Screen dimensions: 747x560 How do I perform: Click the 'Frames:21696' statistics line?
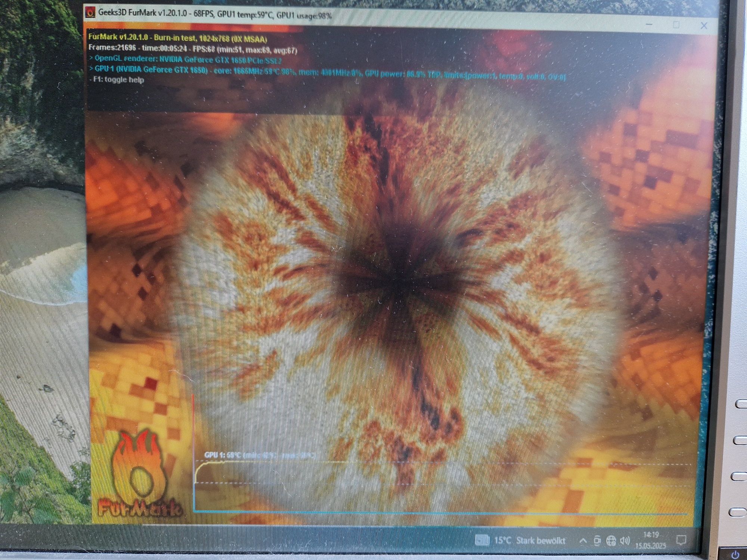coord(193,48)
